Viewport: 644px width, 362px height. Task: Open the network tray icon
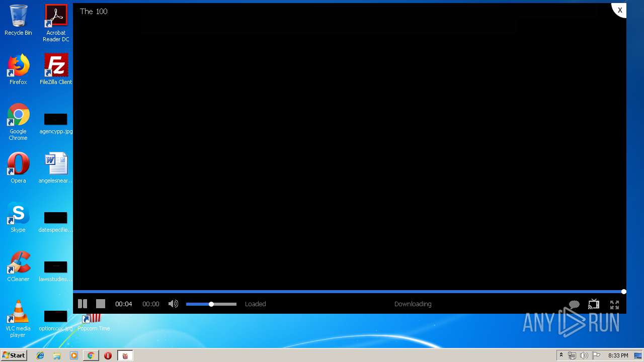coord(572,355)
